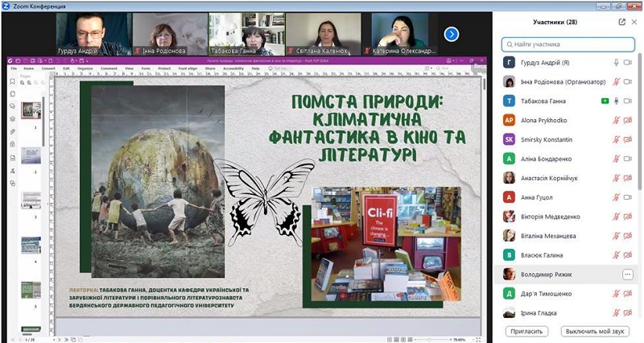Image resolution: width=644 pixels, height=343 pixels.
Task: Click the open folder icon in quick toolbar
Action: tap(18, 61)
